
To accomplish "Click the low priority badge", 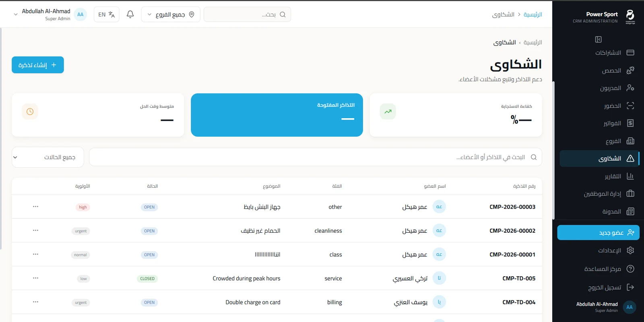I will (83, 279).
